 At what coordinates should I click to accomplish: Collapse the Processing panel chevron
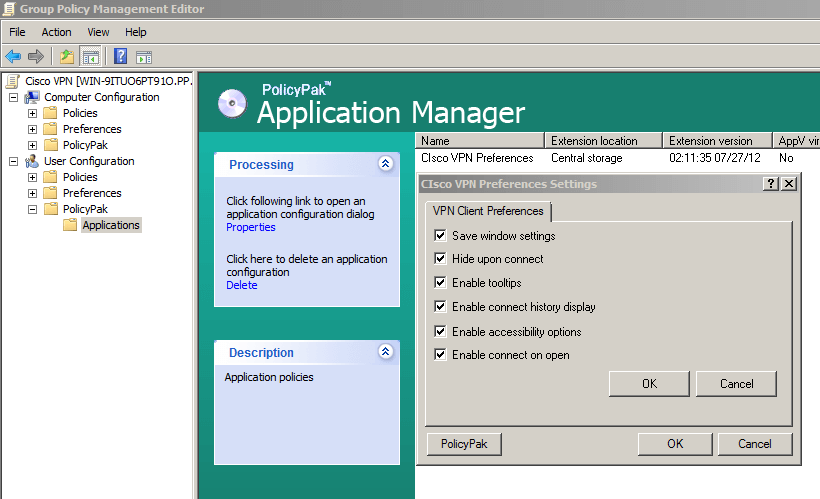tap(385, 164)
